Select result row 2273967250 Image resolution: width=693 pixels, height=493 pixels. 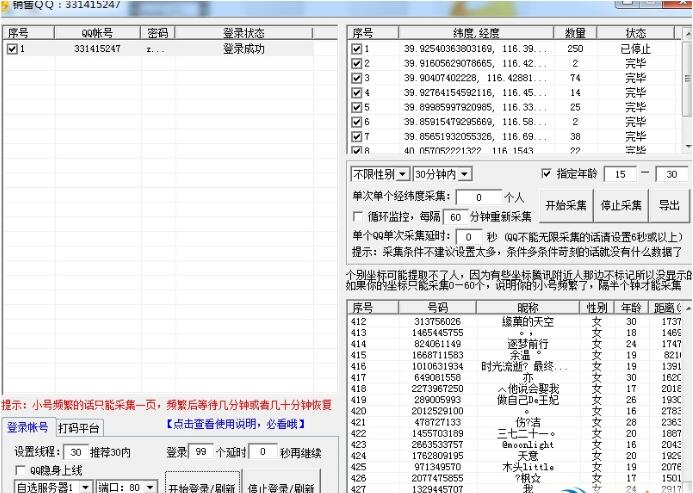515,389
